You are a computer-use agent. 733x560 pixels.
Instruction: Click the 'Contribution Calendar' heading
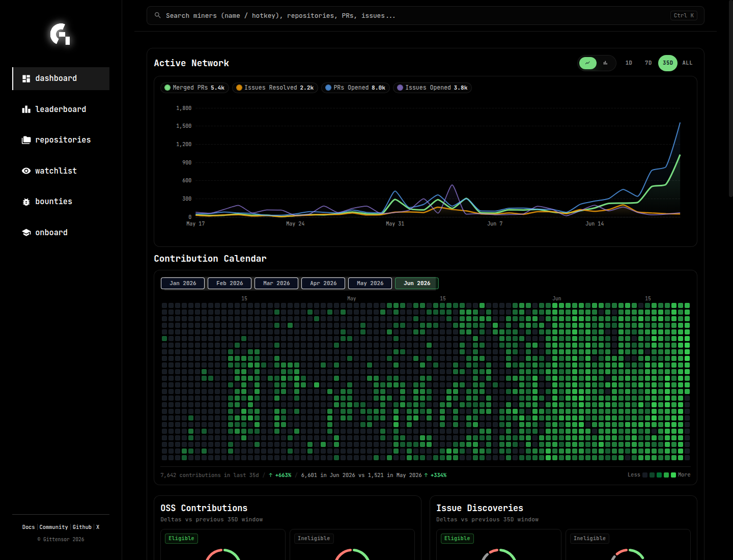pyautogui.click(x=210, y=259)
